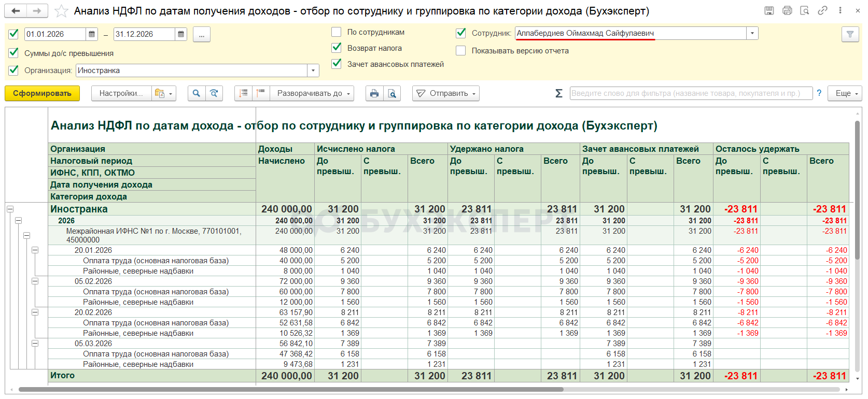Enable the 'По сотрудникам' checkbox
Screen dimensions: 868x399
[x=337, y=32]
